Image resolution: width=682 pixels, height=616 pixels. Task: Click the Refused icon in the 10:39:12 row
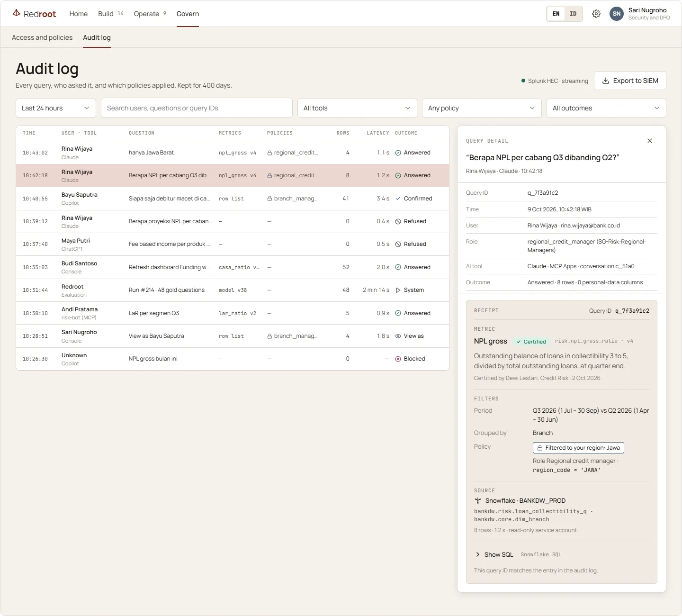(x=398, y=221)
